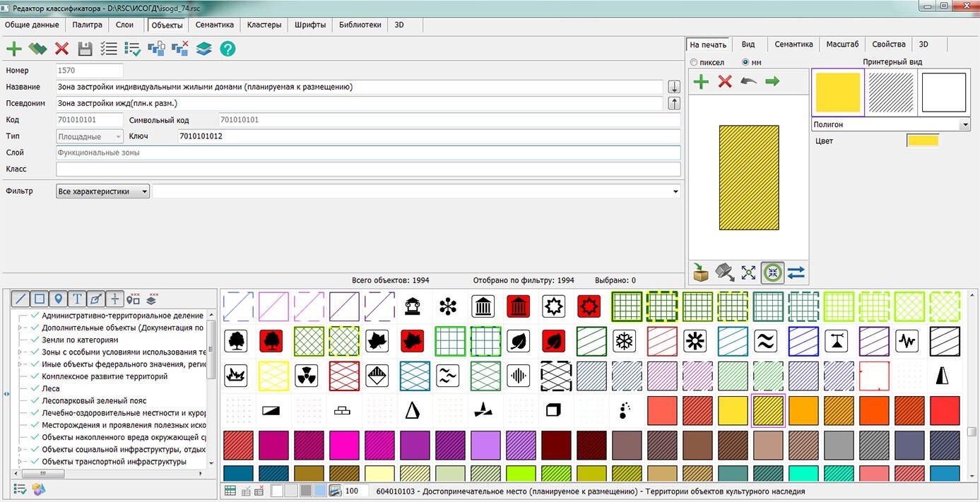Open the 'Все характеристики' filter dropdown
This screenshot has height=502, width=980.
(103, 191)
